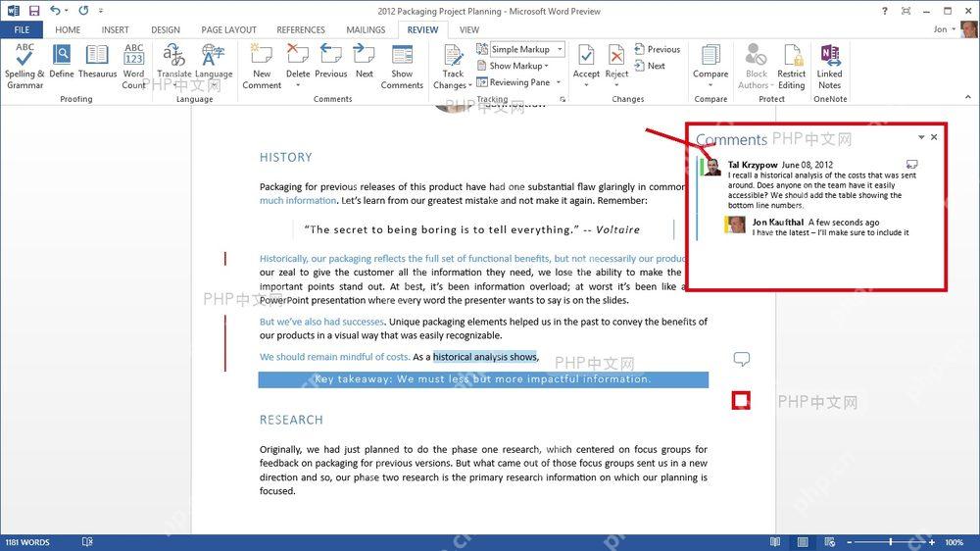Toggle Track Changes on

click(453, 67)
